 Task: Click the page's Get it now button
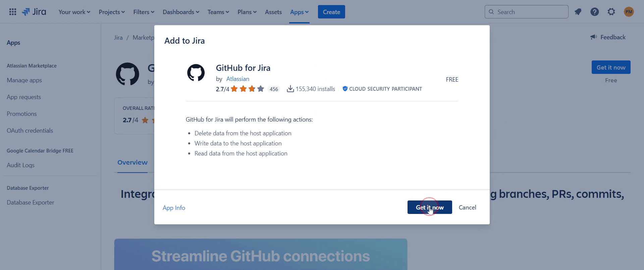(x=611, y=67)
